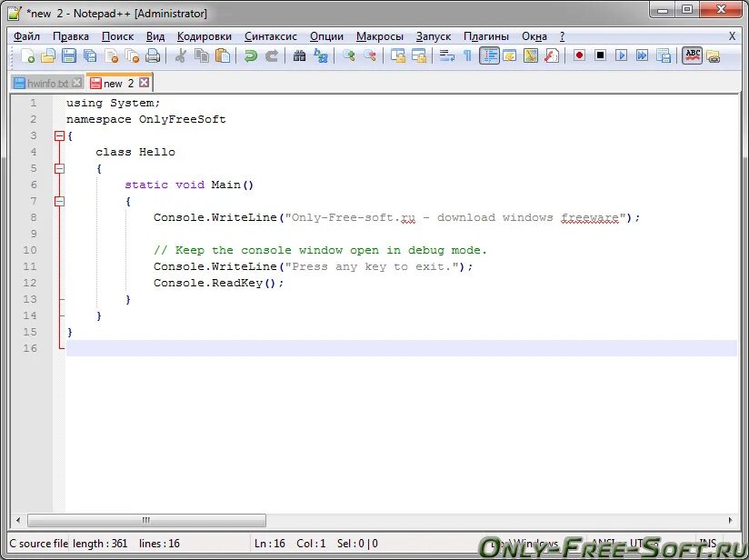Click 'length : 361' in status bar
749x560 pixels.
pyautogui.click(x=100, y=544)
